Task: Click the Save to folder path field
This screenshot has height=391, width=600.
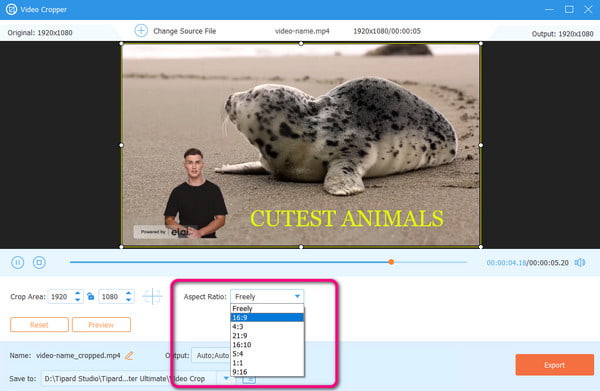Action: pyautogui.click(x=130, y=378)
